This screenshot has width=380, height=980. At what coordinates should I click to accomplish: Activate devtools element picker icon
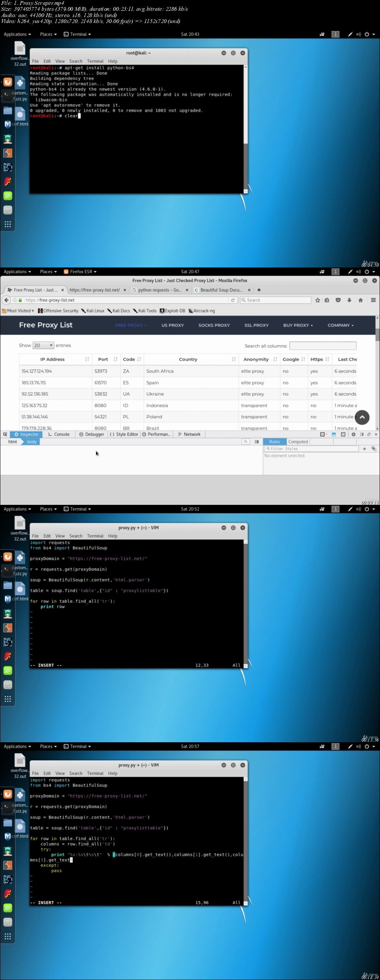pos(5,434)
